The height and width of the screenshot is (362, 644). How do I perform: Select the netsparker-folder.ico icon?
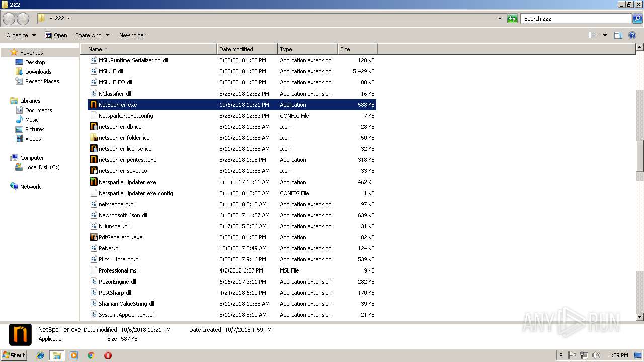pos(93,138)
